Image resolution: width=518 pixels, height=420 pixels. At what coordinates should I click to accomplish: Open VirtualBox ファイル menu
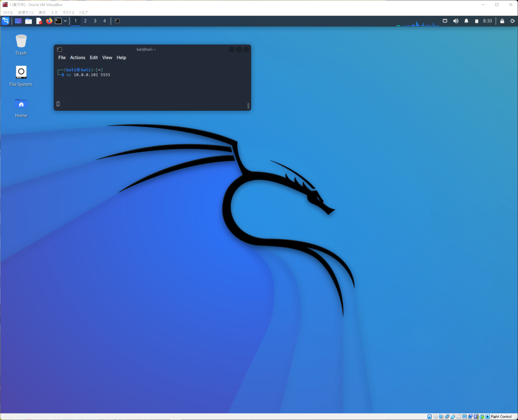pyautogui.click(x=8, y=13)
